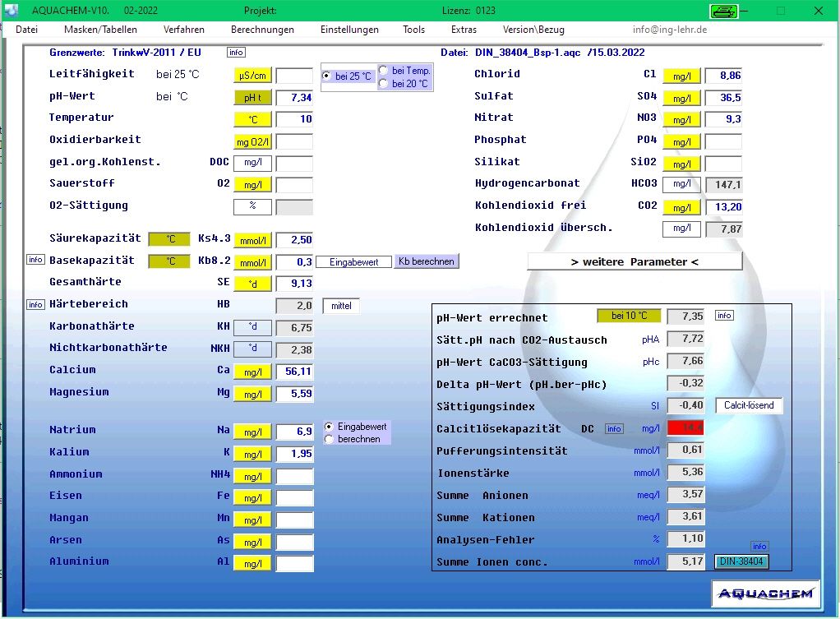Open the Extras menu
Viewport: 840px width, 619px height.
[464, 30]
